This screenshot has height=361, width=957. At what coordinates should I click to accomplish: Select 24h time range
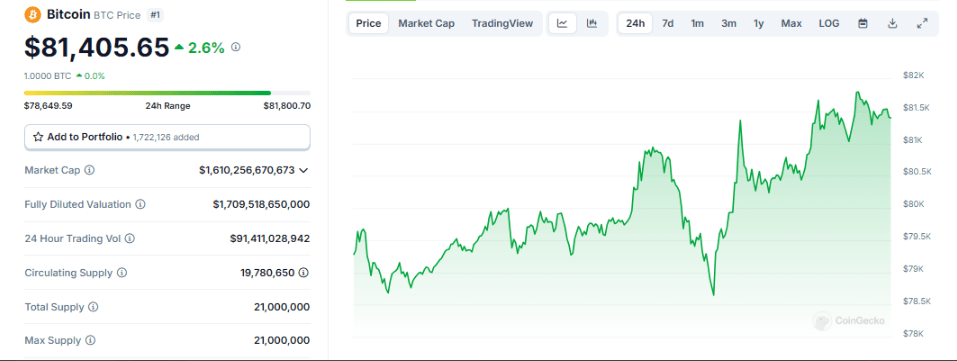click(635, 24)
